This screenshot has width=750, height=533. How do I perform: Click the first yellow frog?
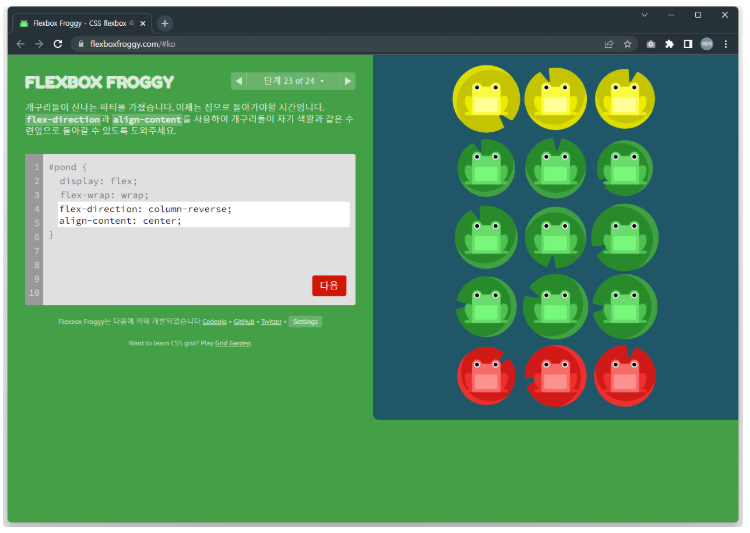pyautogui.click(x=486, y=99)
